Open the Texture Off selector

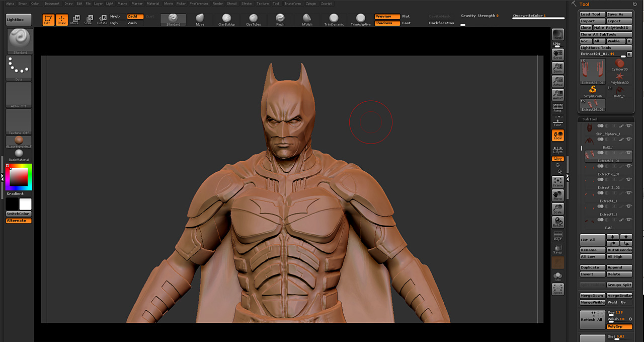click(x=19, y=122)
